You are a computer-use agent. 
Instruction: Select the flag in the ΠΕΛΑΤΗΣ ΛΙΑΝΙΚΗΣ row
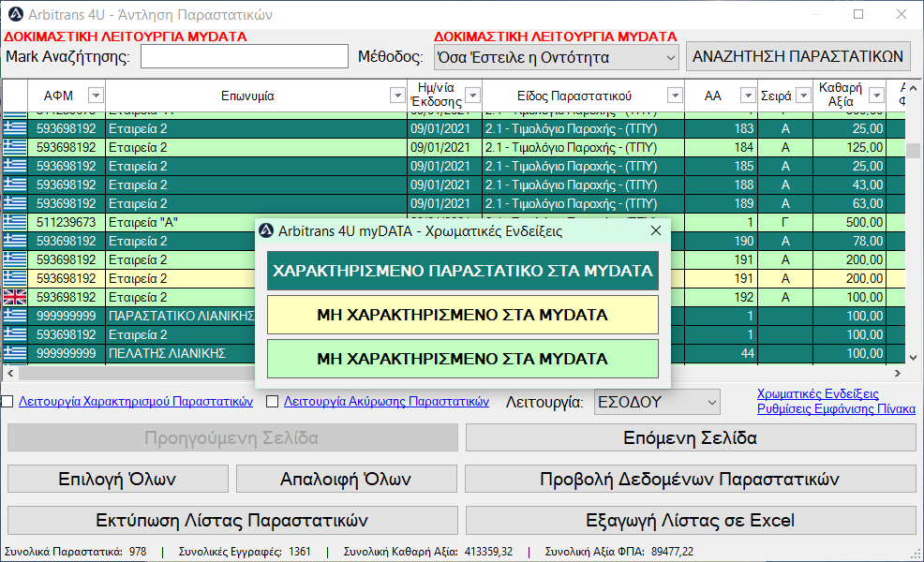pos(15,353)
